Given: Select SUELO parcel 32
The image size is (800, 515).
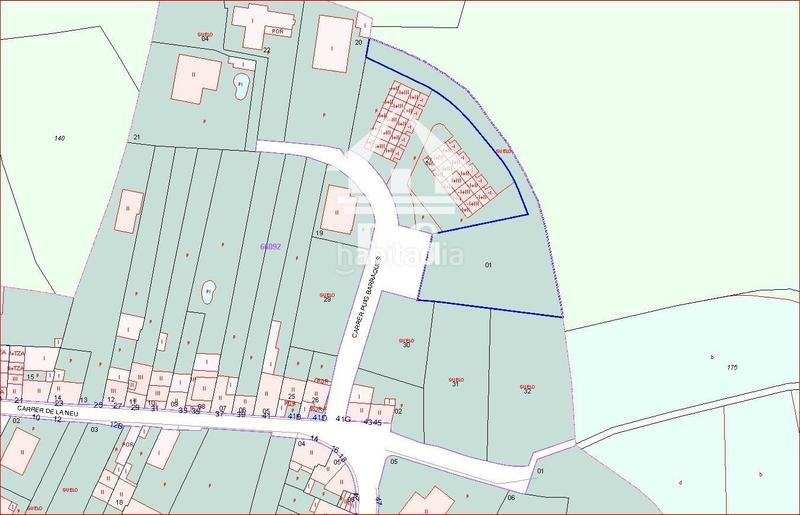Looking at the screenshot, I should 526,388.
